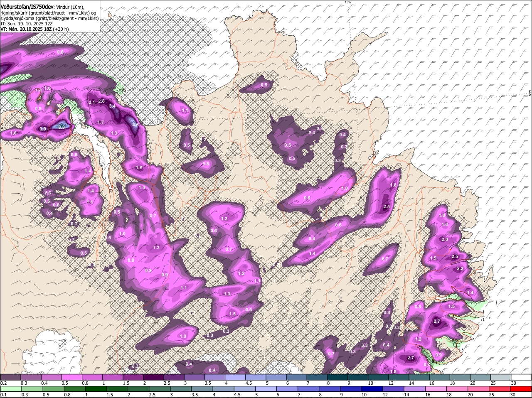
Task: Click the 8.8 precipitation maximum on the map
Action: pyautogui.click(x=62, y=127)
